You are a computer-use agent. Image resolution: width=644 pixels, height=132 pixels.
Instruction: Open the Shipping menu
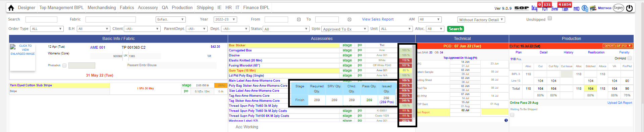(205, 7)
